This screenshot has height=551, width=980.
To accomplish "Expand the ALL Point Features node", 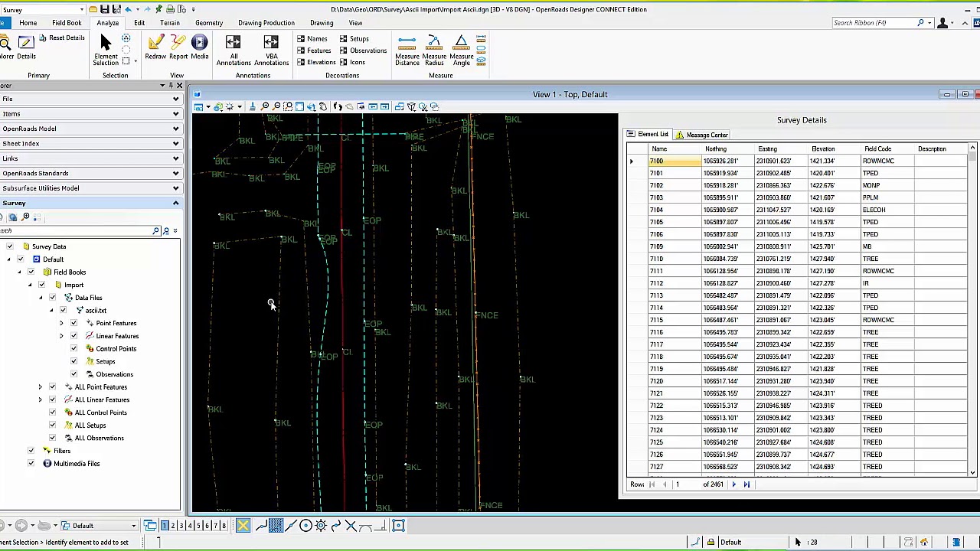I will 40,387.
